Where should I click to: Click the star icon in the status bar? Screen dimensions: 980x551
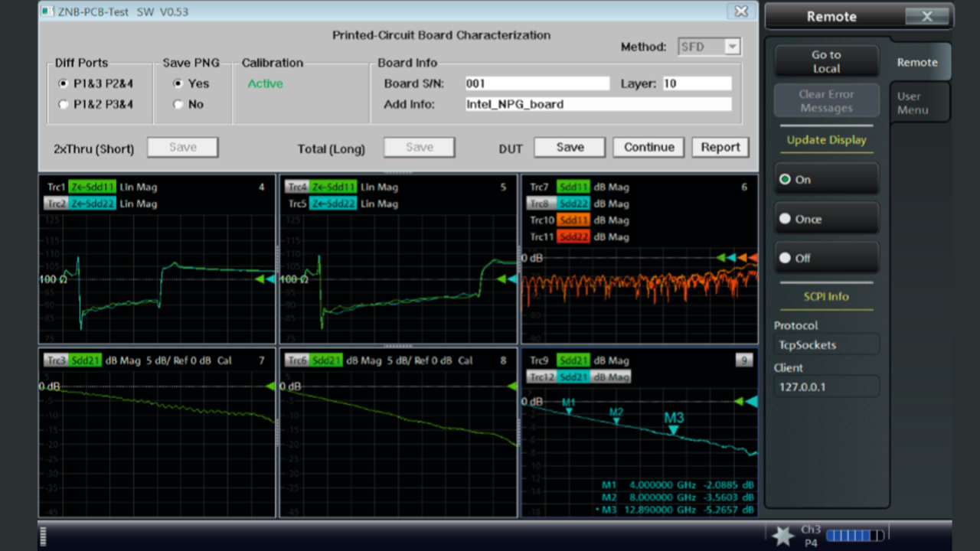coord(782,536)
